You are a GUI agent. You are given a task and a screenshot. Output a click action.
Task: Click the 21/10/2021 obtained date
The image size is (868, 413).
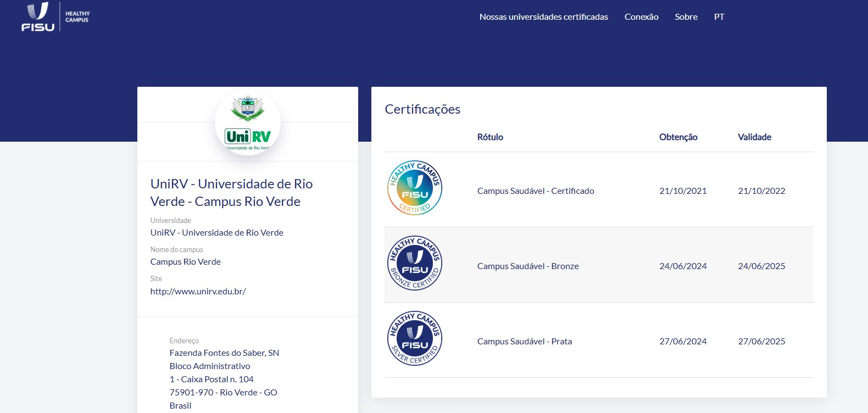coord(683,191)
